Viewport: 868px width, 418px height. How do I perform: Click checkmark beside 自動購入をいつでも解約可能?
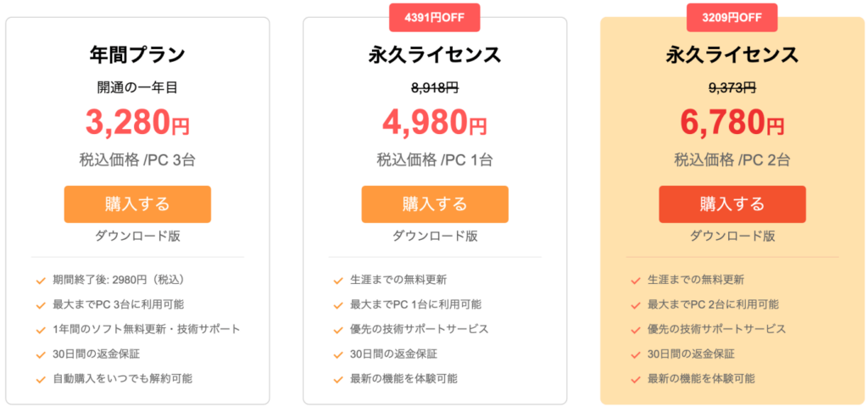pyautogui.click(x=41, y=378)
